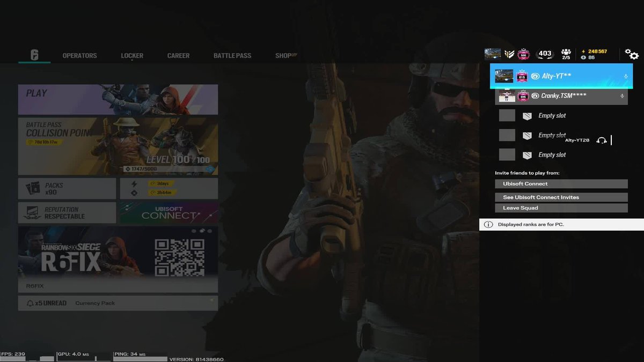The image size is (644, 362).
Task: Click the renown booster lightning icon
Action: coord(135,184)
